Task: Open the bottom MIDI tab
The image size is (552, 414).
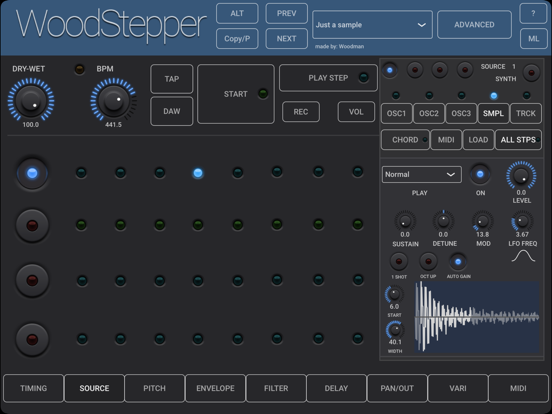Action: [518, 388]
